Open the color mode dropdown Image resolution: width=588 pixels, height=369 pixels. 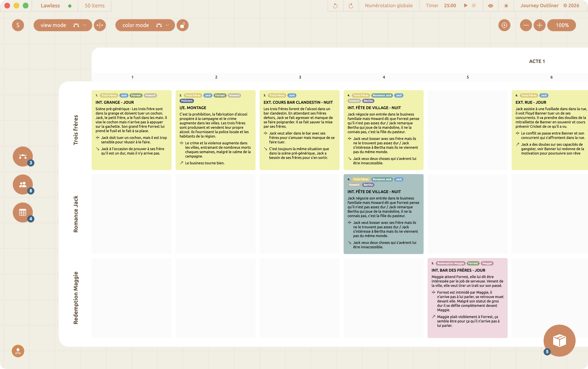point(145,25)
